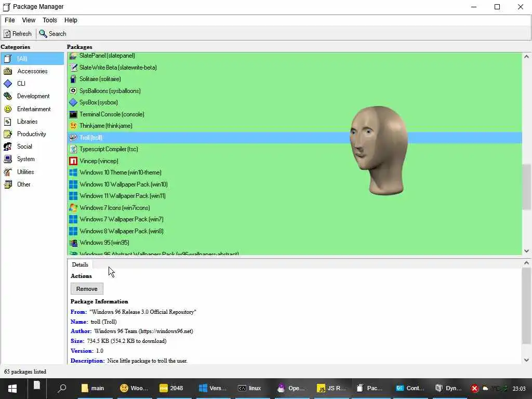Click the details pane scroll down arrow
The height and width of the screenshot is (399, 532).
[527, 360]
